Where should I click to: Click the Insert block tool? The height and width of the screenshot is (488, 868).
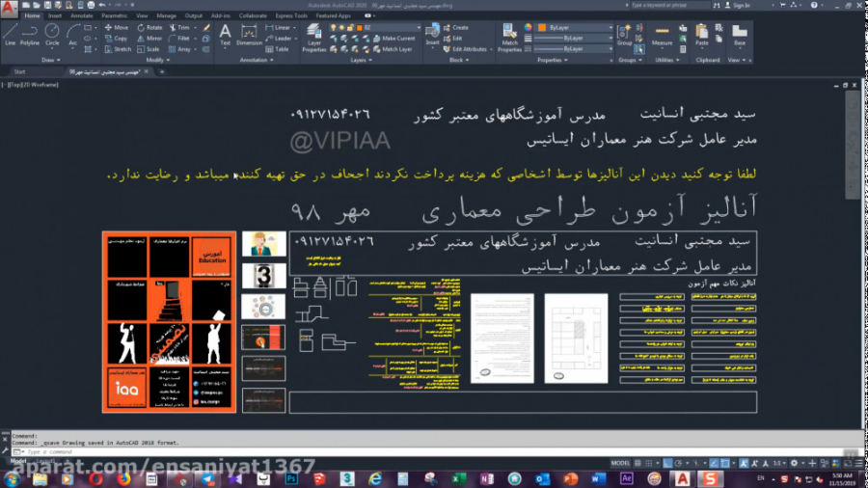432,35
